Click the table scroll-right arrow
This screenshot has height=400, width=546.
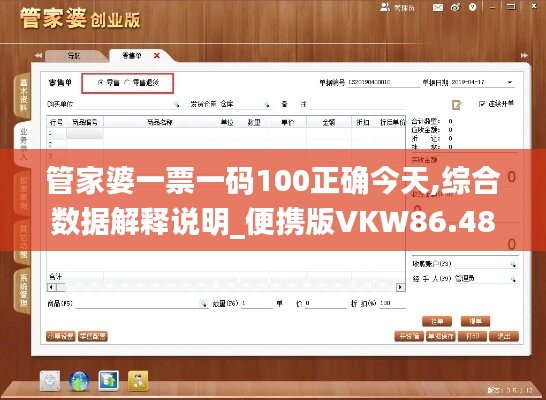pyautogui.click(x=400, y=287)
